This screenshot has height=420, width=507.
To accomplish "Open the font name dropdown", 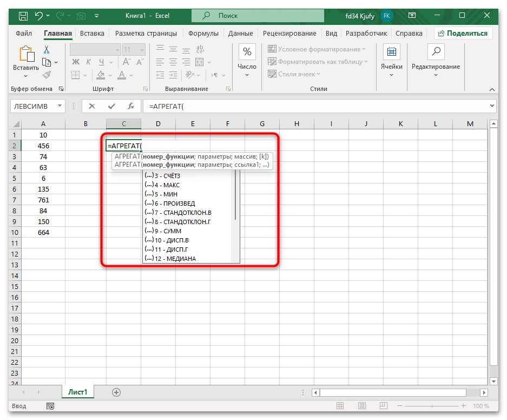I will point(117,50).
